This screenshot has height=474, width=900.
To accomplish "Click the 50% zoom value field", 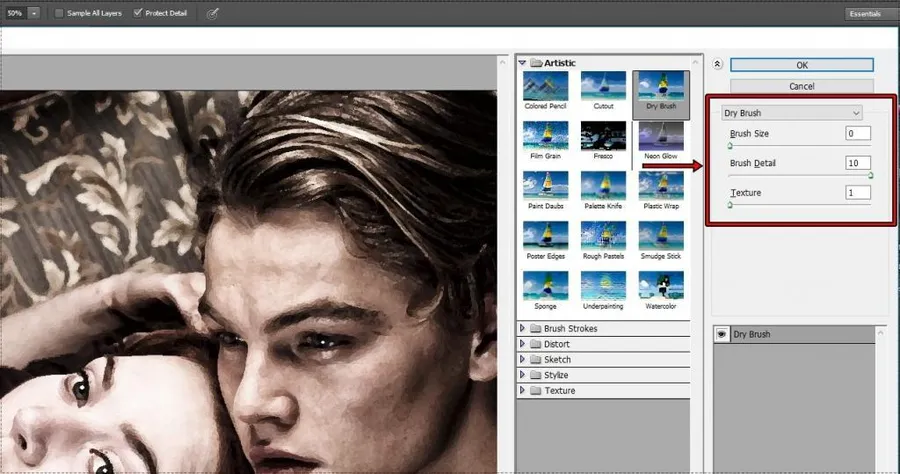I will click(15, 13).
